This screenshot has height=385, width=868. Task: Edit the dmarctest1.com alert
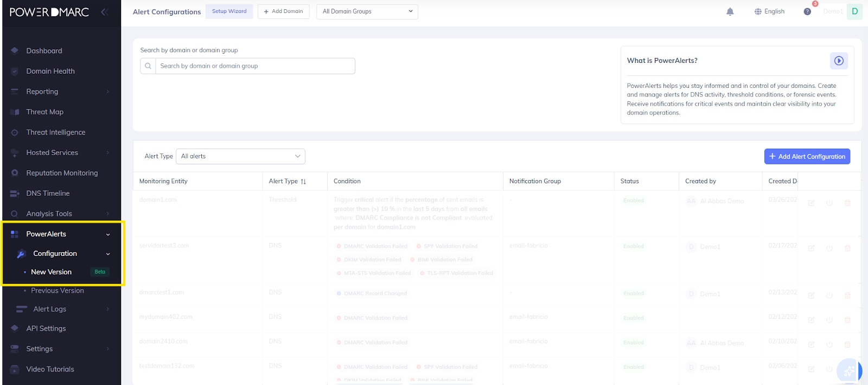[x=811, y=296]
